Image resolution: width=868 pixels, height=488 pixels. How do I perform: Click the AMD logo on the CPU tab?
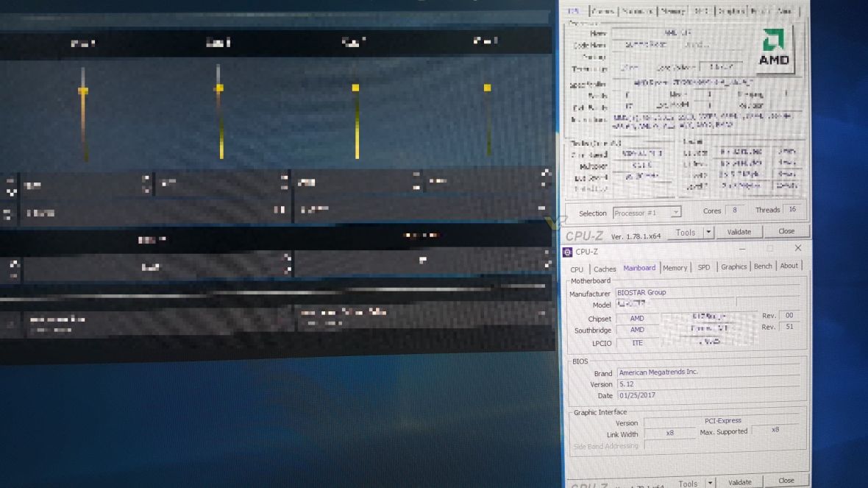coord(775,46)
